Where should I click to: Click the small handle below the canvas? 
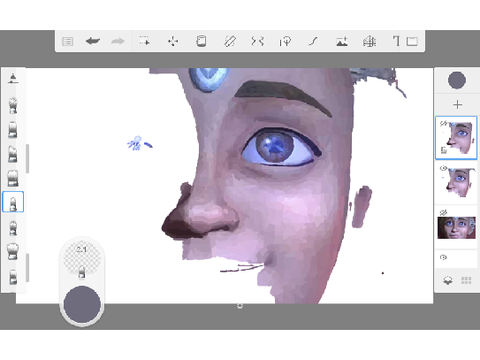click(240, 306)
